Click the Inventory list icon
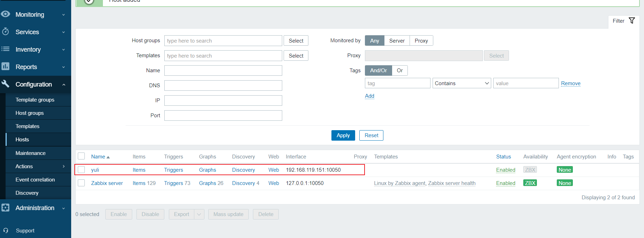This screenshot has height=238, width=644. coord(5,49)
